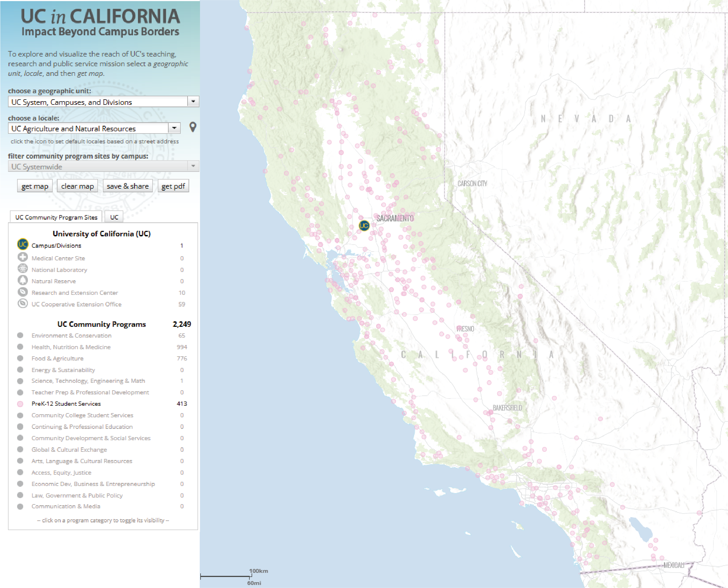Click the Natural Reserve tree icon
728x588 pixels.
[22, 280]
